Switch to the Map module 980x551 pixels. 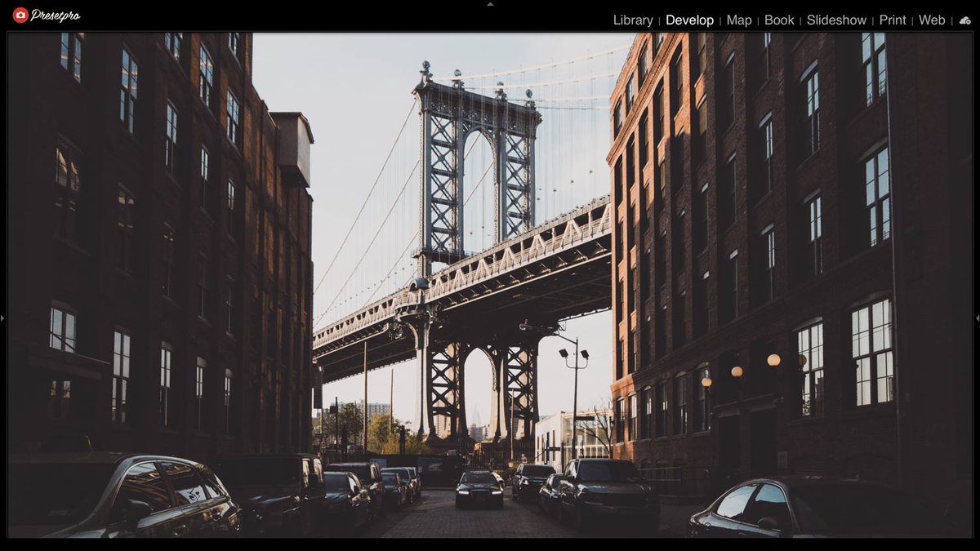coord(739,20)
